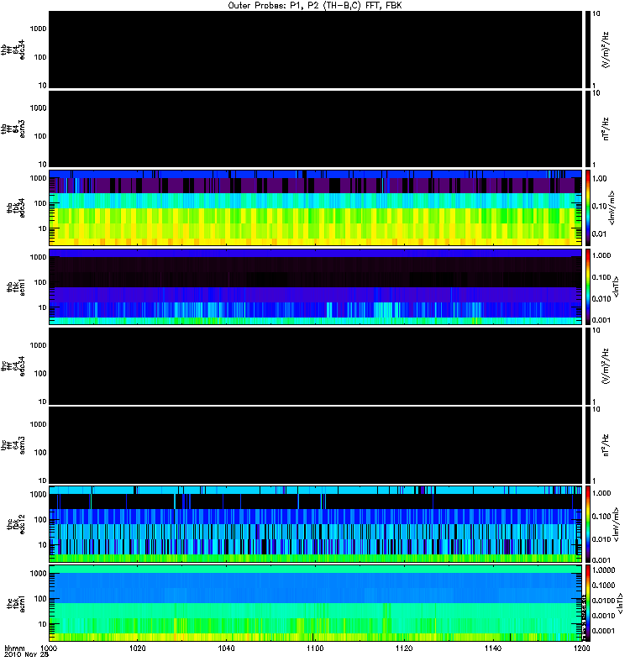Click the <|nT|> unit label of thb fbk scm1
Viewport: 630px width, 672px height.
pos(617,286)
